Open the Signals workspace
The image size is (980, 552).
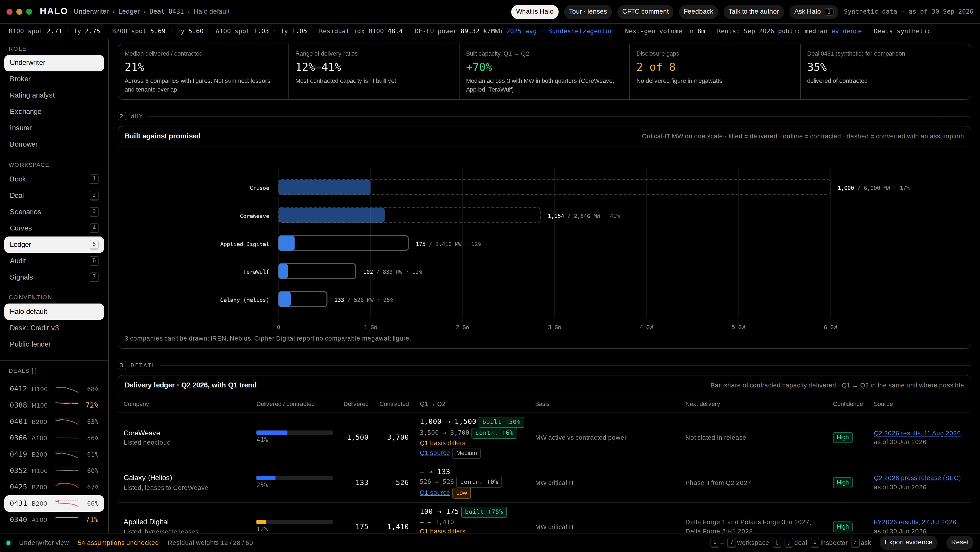[54, 277]
